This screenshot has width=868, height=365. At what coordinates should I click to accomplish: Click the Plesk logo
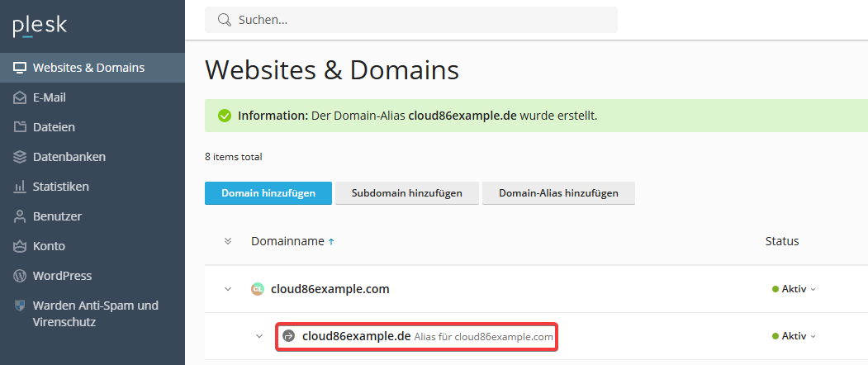[40, 26]
